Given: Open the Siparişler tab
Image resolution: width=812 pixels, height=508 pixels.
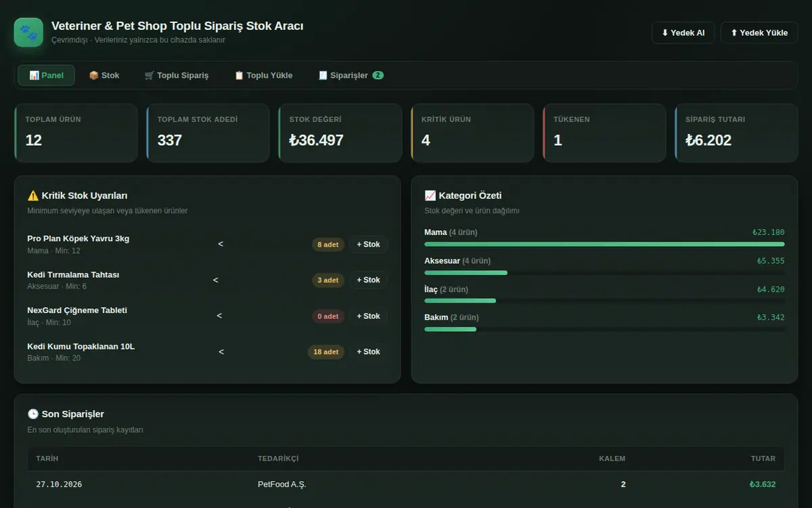Looking at the screenshot, I should click(x=351, y=75).
